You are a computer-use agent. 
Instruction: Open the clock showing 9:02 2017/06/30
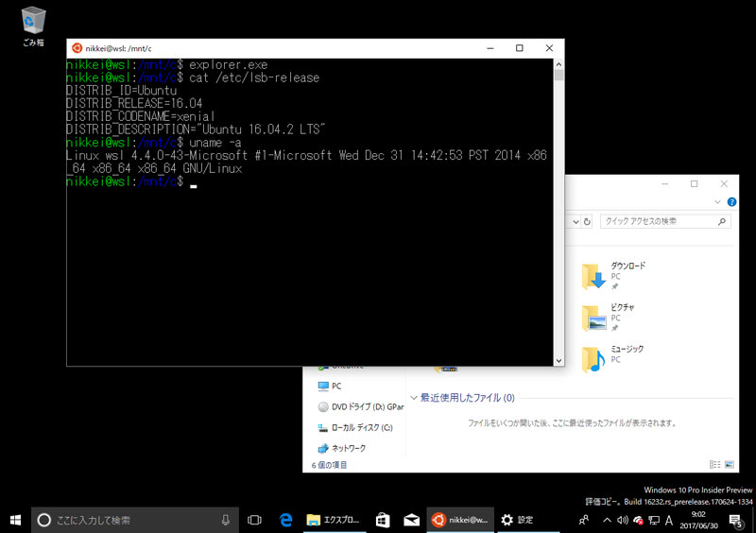[x=698, y=520]
